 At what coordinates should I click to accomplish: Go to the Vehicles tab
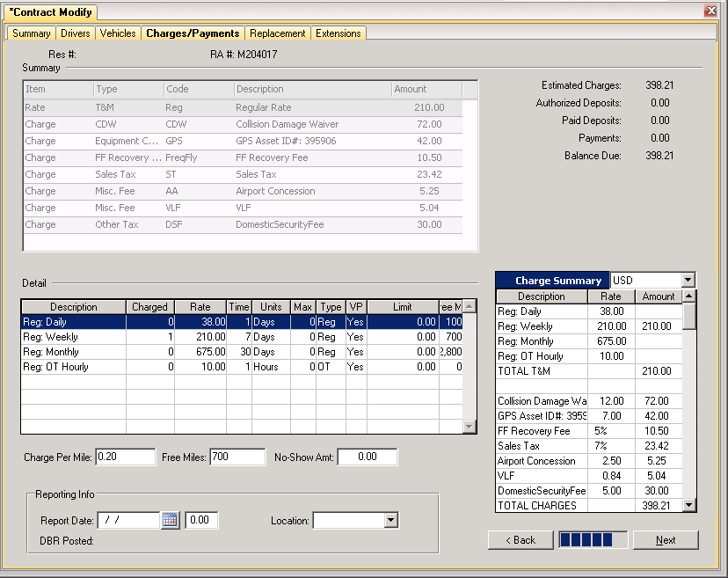tap(118, 33)
